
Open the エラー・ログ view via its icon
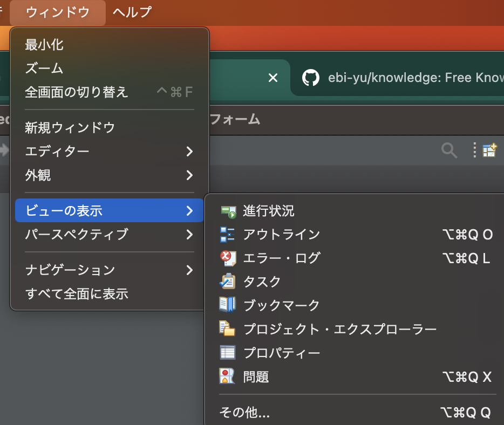tap(227, 258)
